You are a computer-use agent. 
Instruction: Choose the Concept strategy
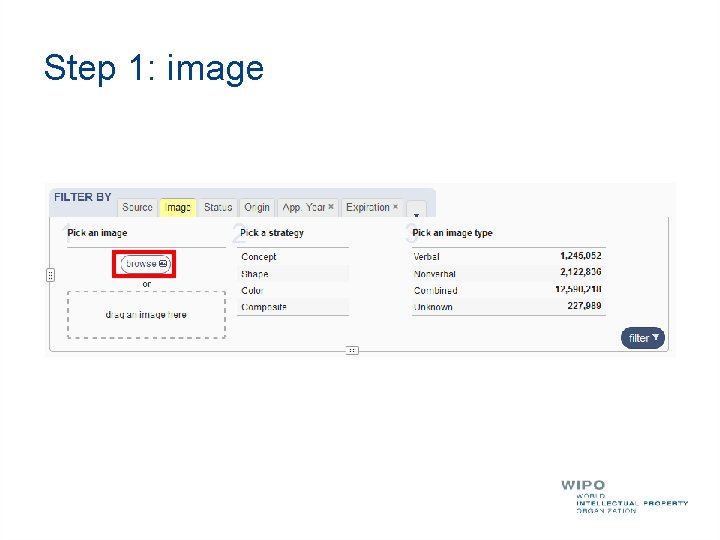coord(293,257)
